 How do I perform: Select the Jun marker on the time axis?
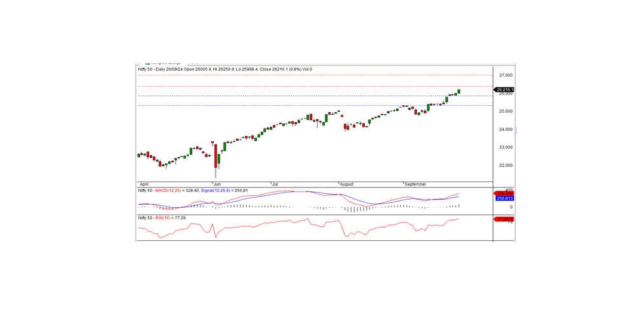click(217, 183)
